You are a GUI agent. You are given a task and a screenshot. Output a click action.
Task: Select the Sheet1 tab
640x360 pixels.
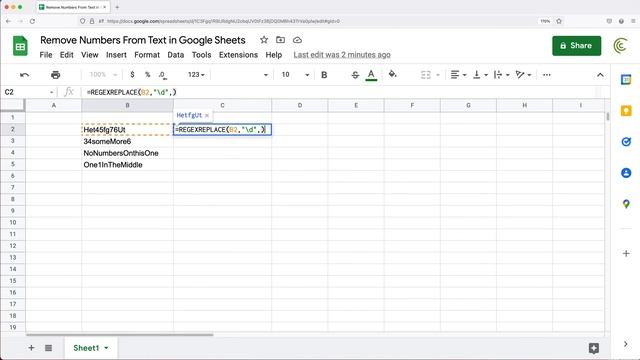(x=86, y=348)
